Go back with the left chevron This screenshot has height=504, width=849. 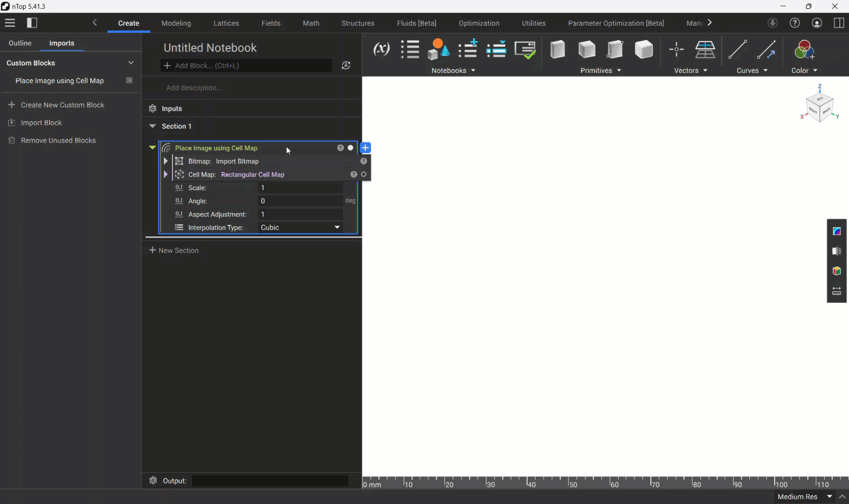pyautogui.click(x=95, y=22)
